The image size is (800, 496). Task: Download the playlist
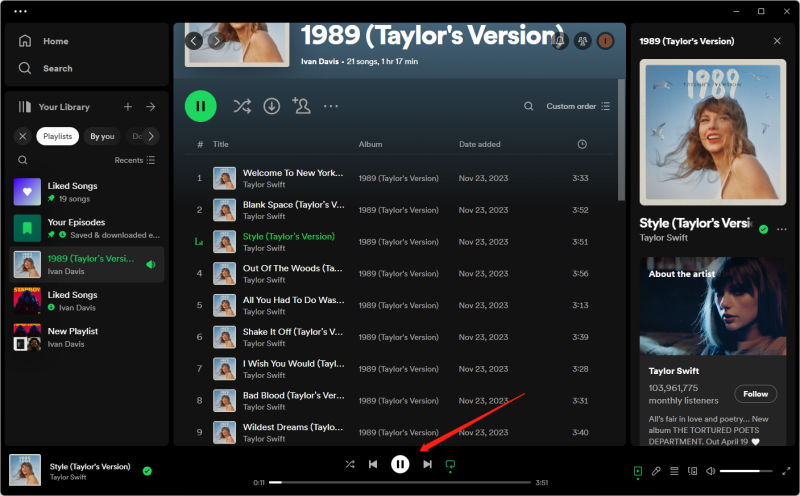point(271,106)
